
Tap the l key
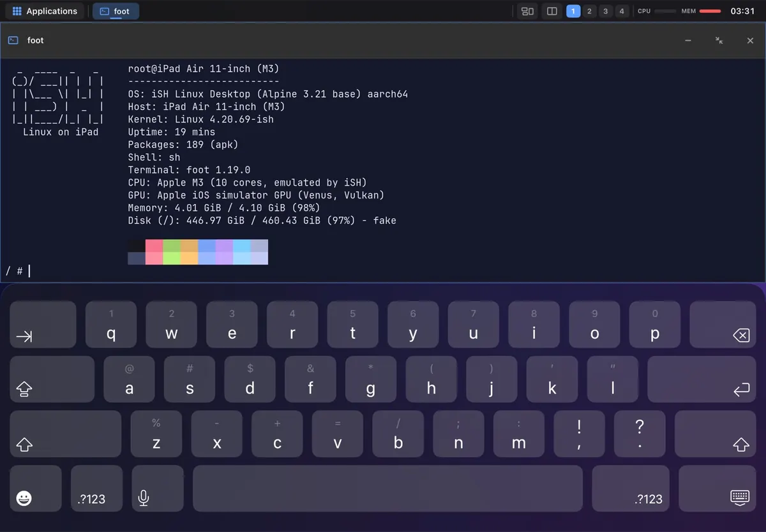tap(613, 379)
